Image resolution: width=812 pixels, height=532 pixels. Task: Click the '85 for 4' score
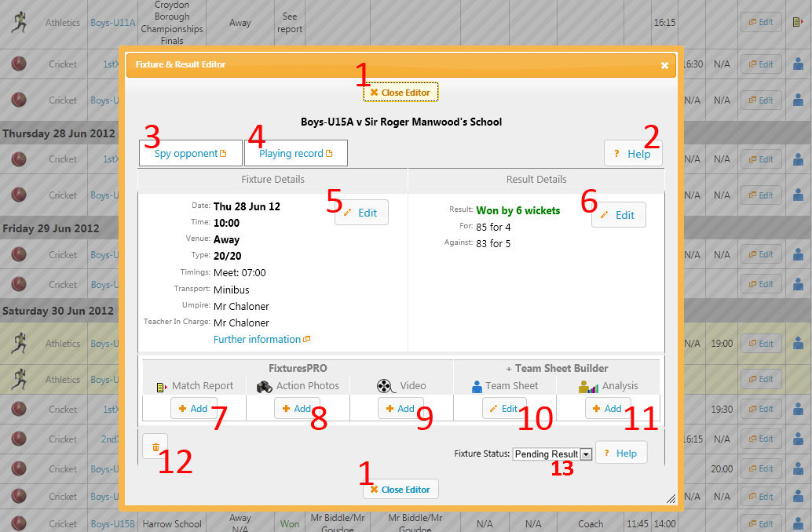click(493, 228)
